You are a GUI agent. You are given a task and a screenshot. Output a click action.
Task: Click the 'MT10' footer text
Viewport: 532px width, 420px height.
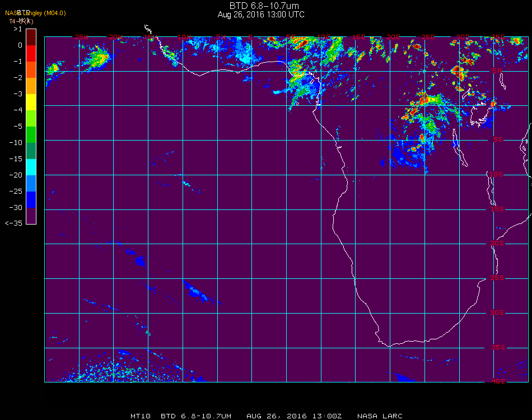coord(141,416)
